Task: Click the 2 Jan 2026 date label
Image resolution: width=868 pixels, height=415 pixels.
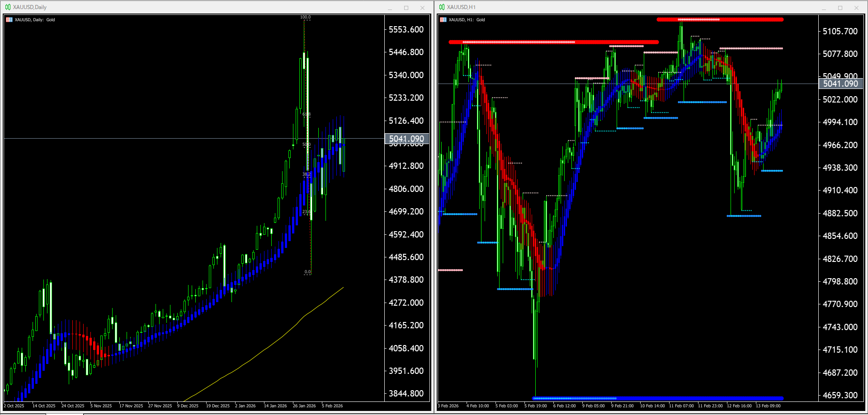Action: 245,406
